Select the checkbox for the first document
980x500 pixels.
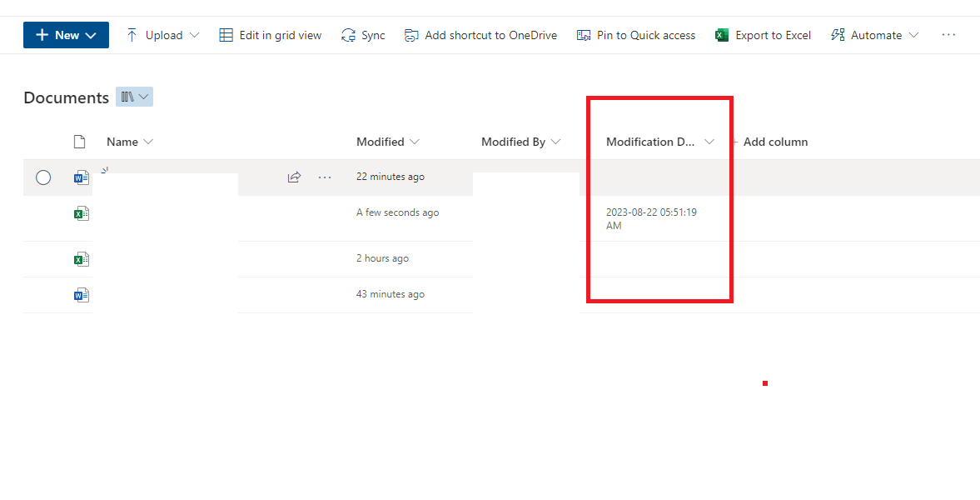[x=43, y=177]
